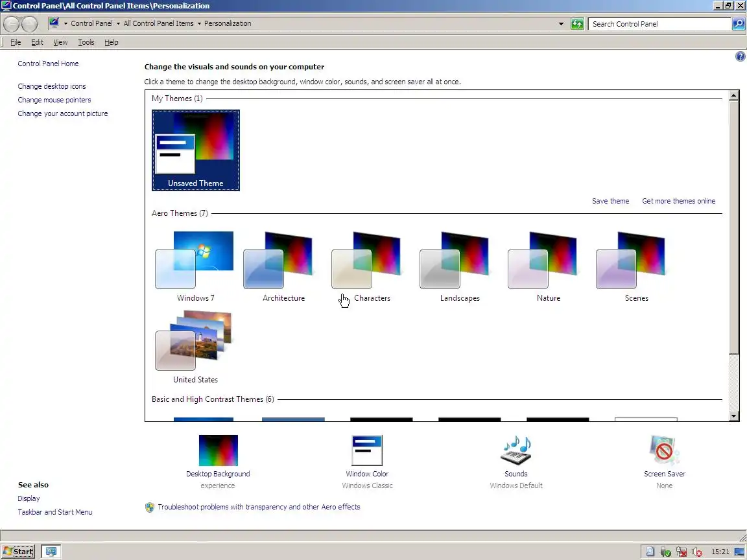The image size is (747, 560).
Task: Apply the Architecture theme
Action: (283, 266)
